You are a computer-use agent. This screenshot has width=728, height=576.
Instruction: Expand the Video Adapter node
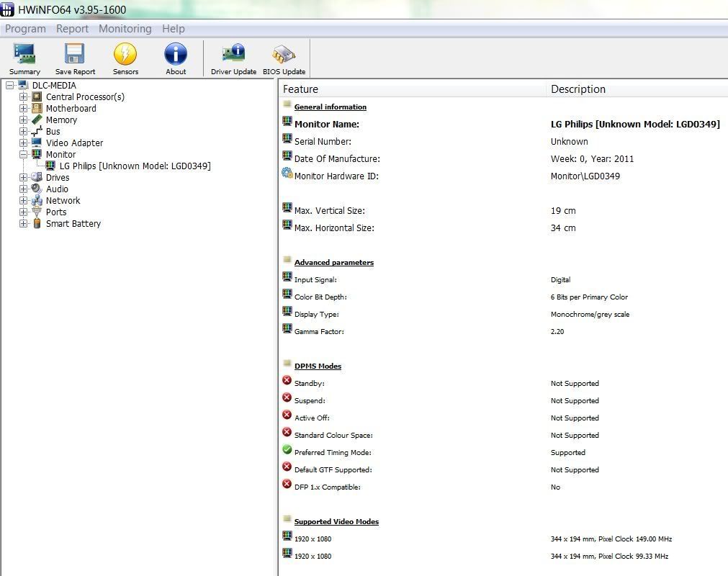(24, 143)
